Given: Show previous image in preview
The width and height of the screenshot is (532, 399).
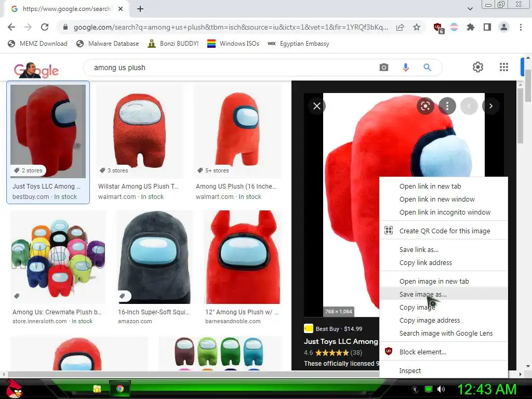Looking at the screenshot, I should tap(469, 106).
